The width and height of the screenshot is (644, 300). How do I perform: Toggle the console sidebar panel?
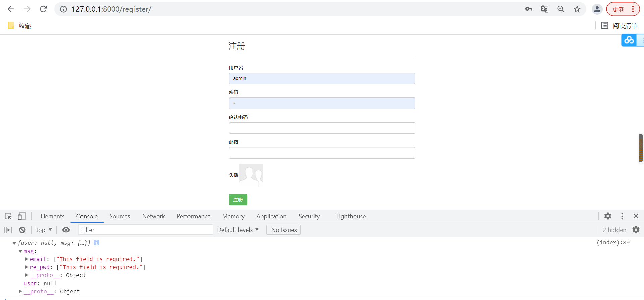(x=8, y=230)
